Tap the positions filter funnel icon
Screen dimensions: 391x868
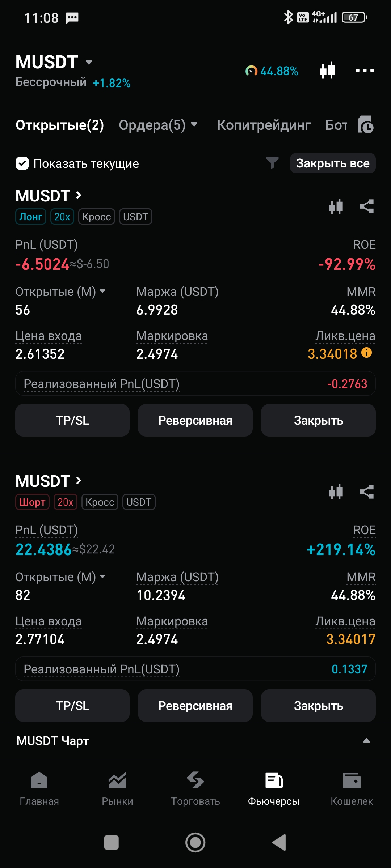(x=272, y=163)
